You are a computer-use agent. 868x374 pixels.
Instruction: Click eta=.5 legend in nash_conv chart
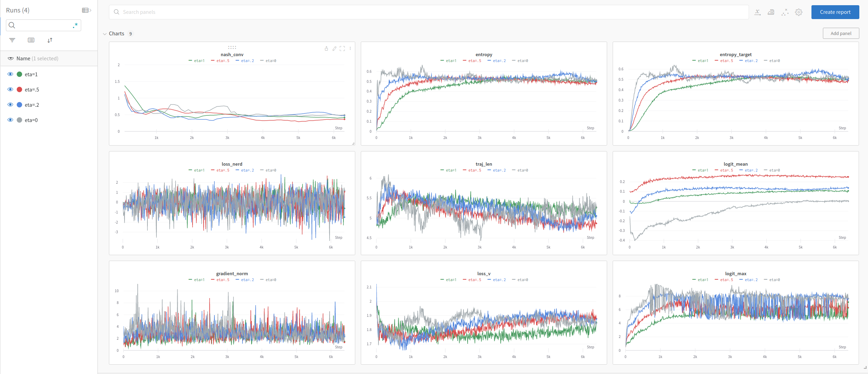[x=220, y=61]
